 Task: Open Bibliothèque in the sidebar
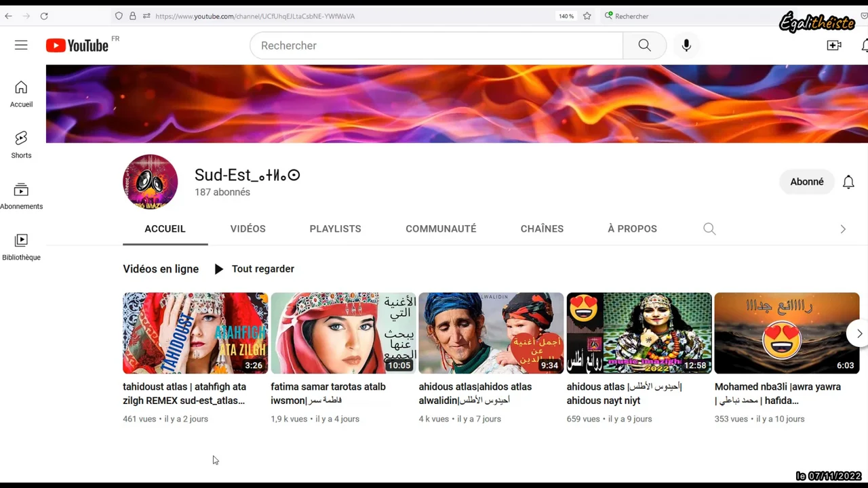coord(21,247)
